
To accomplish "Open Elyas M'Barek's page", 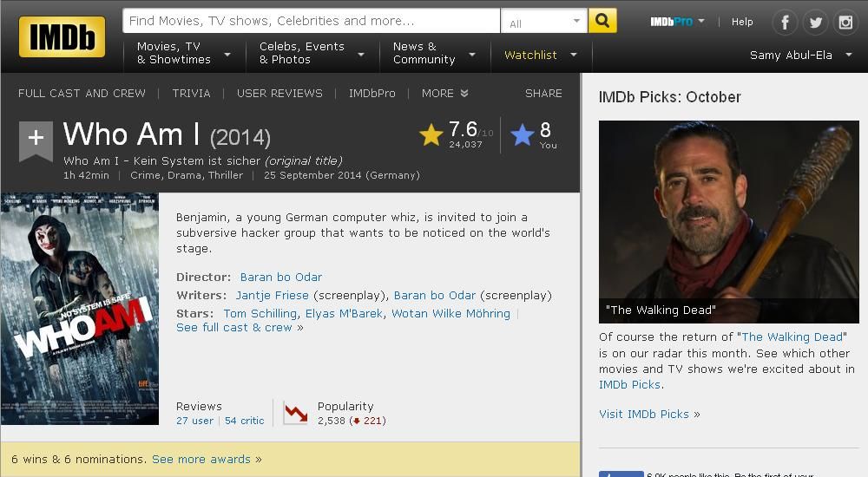I will coord(344,314).
